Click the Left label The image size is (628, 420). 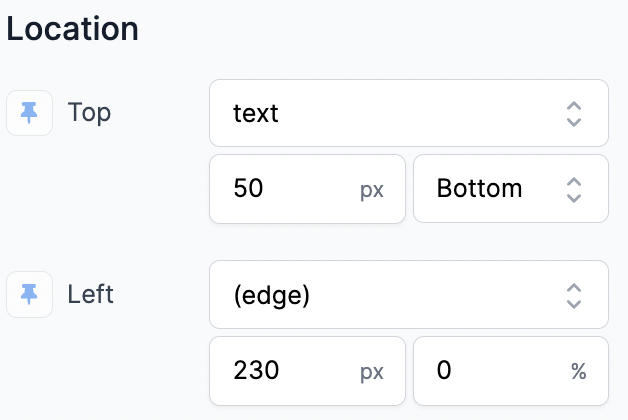(x=91, y=294)
